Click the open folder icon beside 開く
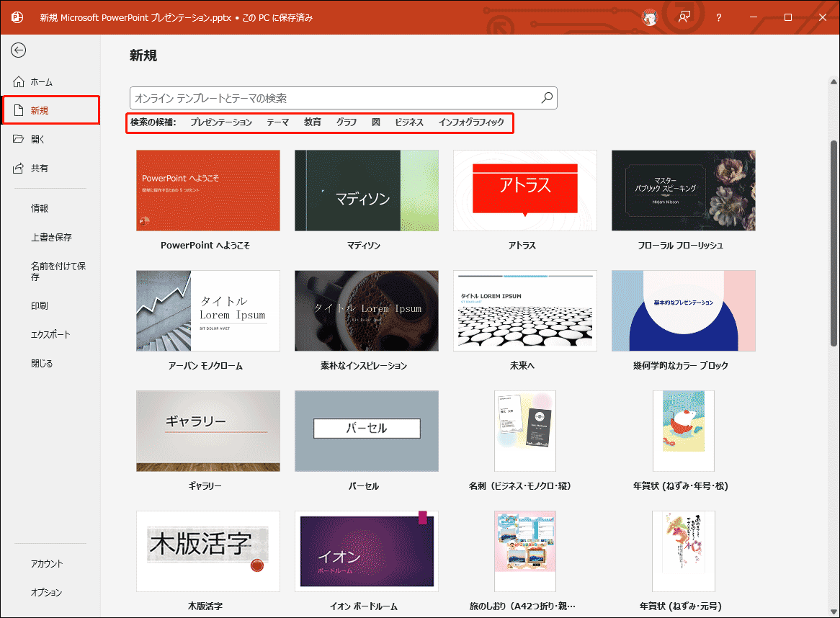The height and width of the screenshot is (618, 840). click(19, 139)
